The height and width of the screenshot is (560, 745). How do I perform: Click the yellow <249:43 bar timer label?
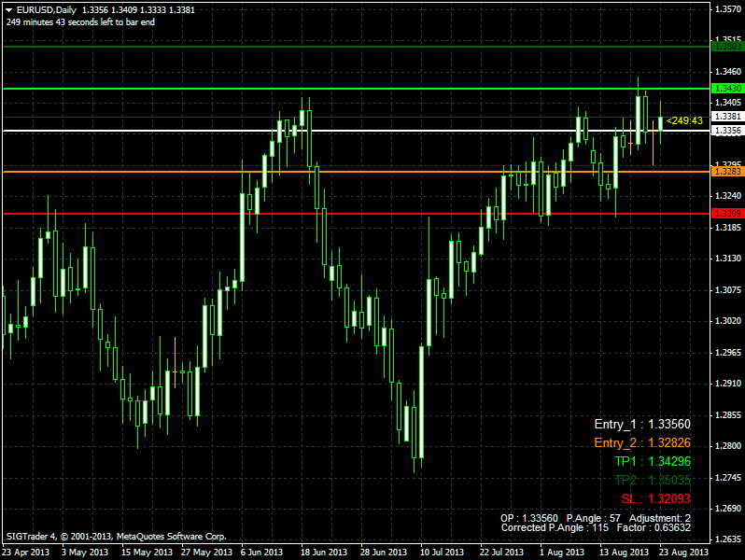(x=684, y=120)
